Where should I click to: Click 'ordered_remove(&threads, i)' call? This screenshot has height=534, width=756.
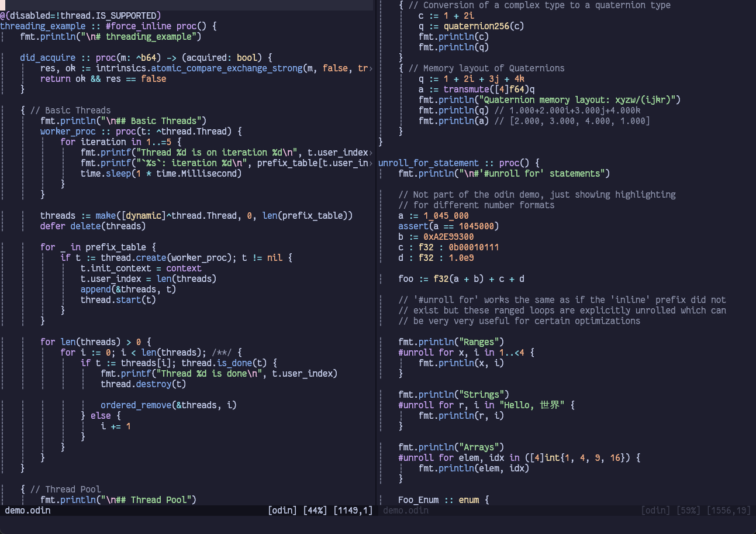[x=168, y=405]
